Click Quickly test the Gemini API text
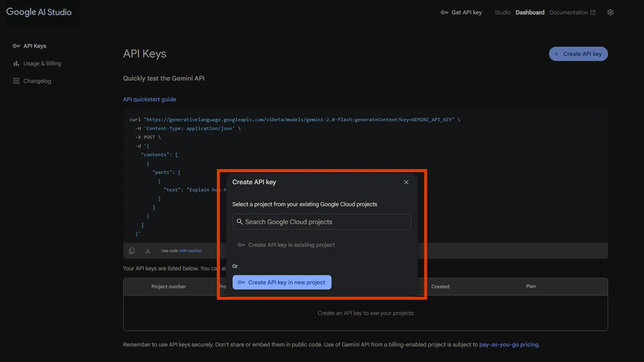This screenshot has height=362, width=644. 164,78
